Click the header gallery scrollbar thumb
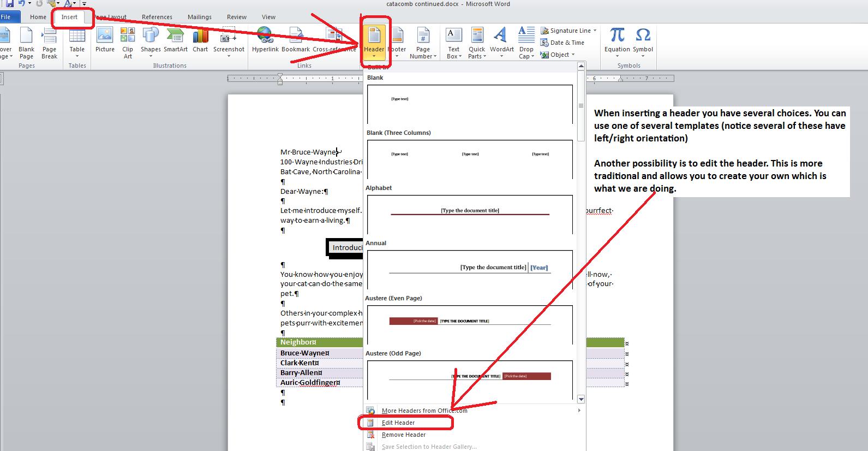The width and height of the screenshot is (868, 451). pos(581,105)
